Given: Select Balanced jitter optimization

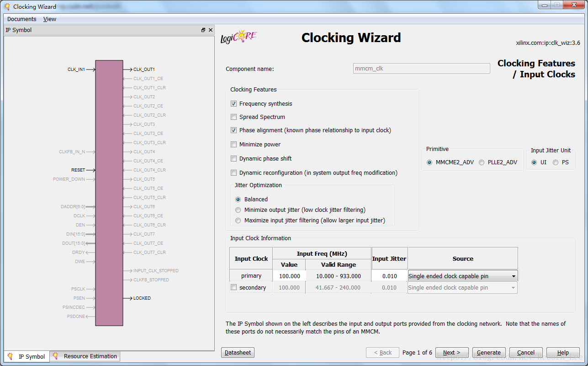Looking at the screenshot, I should 238,199.
